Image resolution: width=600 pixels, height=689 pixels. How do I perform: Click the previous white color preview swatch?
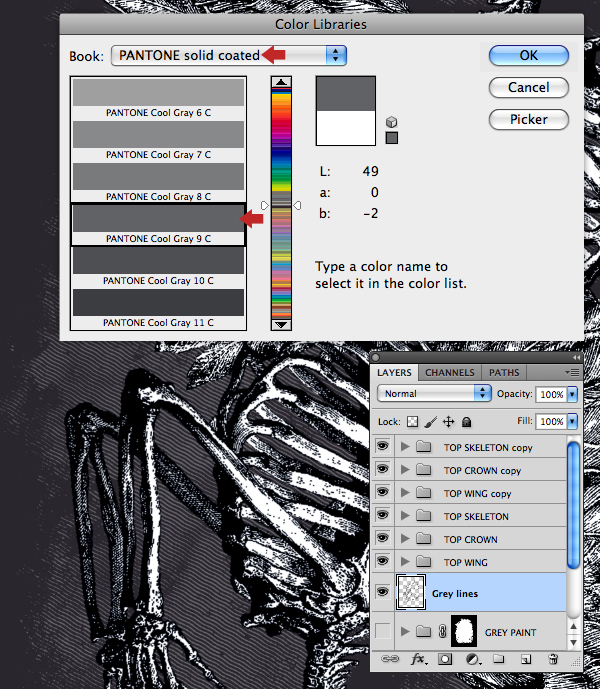click(346, 128)
